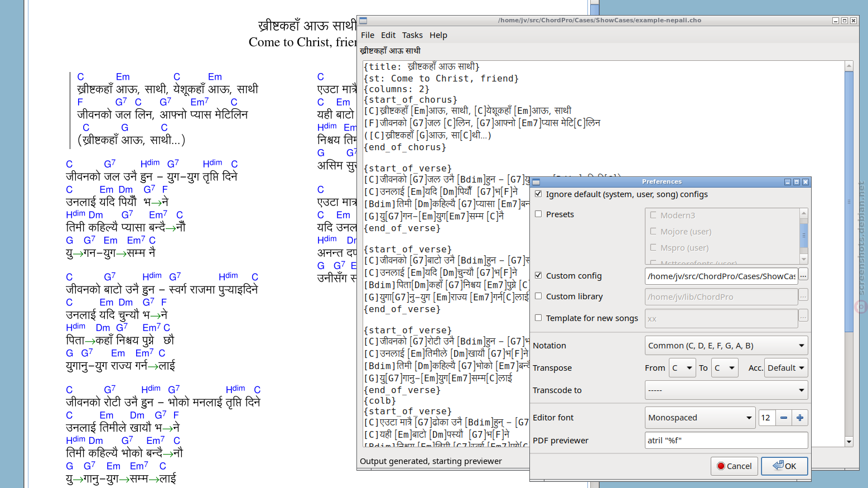
Task: Open the Edit menu
Action: click(388, 35)
